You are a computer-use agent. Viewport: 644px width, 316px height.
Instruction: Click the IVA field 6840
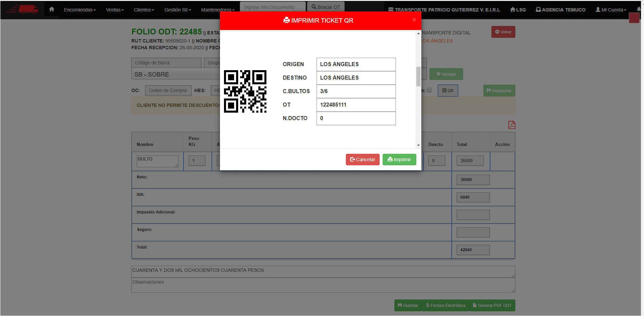[473, 197]
